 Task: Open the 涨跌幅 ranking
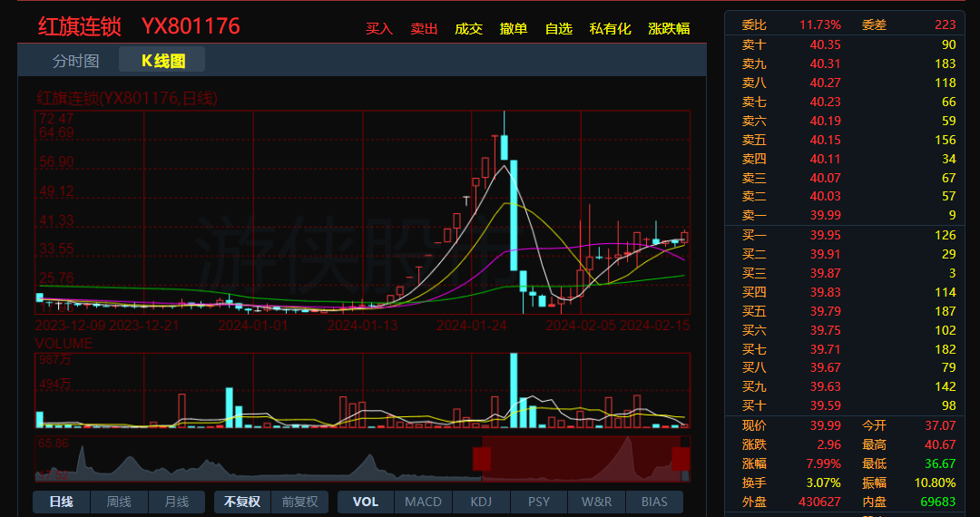click(669, 29)
